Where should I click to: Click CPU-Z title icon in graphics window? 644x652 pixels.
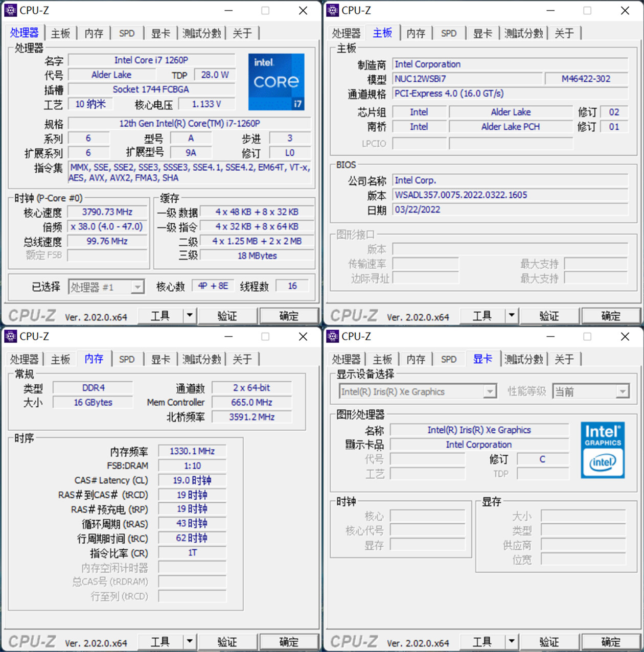tap(332, 336)
